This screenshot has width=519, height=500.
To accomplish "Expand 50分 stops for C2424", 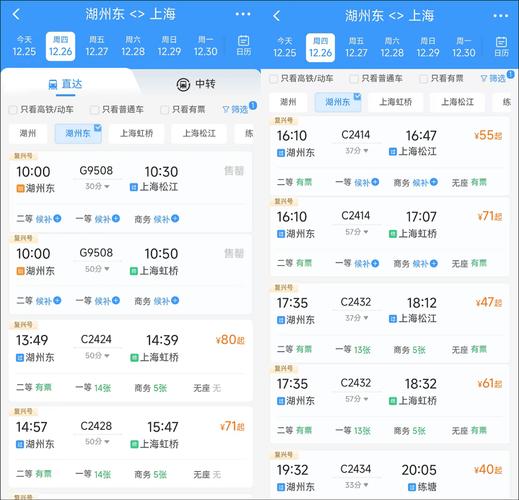I will tap(97, 355).
